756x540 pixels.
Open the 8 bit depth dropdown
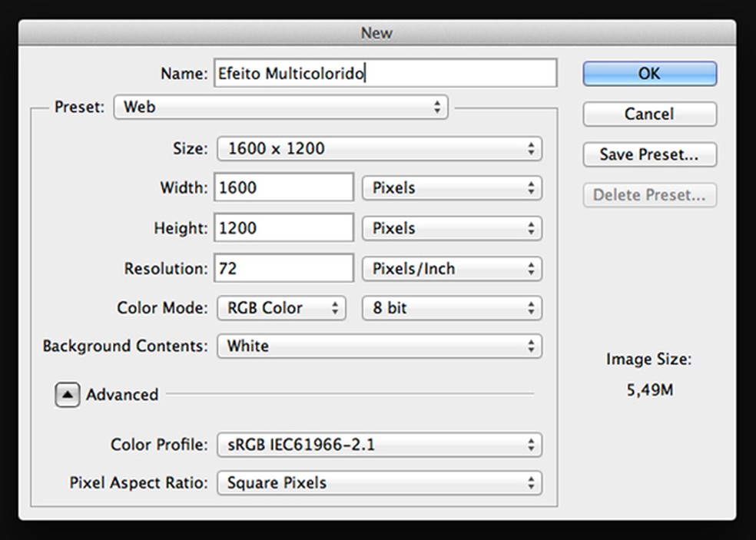coord(452,309)
